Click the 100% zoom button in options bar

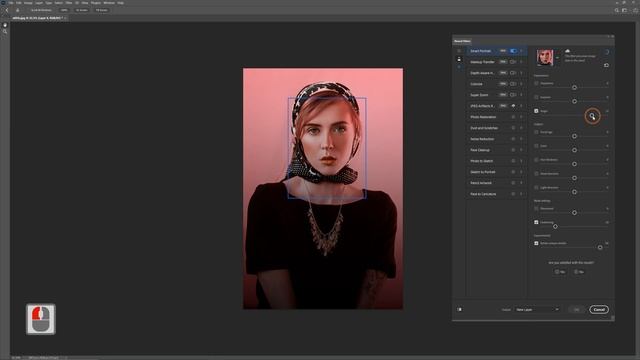click(x=64, y=10)
